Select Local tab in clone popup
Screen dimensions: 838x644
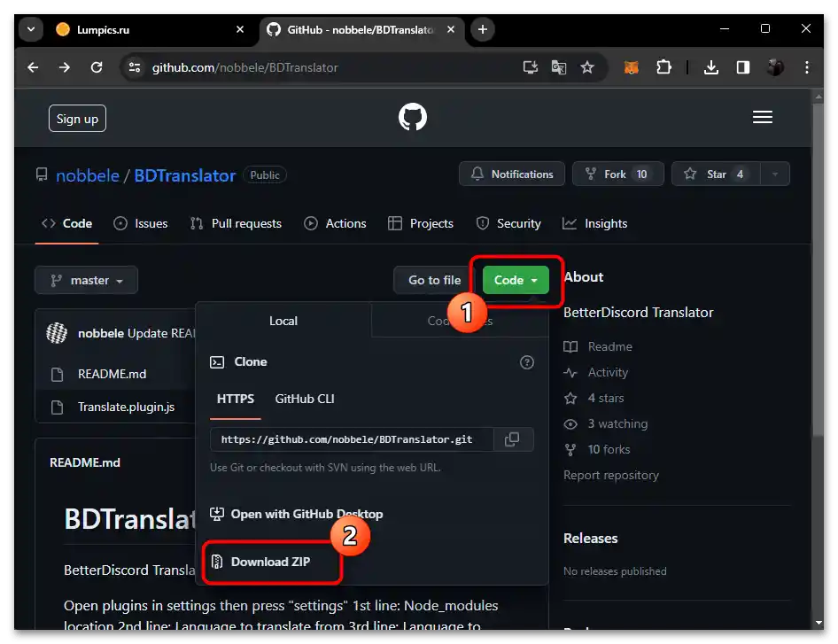tap(283, 321)
